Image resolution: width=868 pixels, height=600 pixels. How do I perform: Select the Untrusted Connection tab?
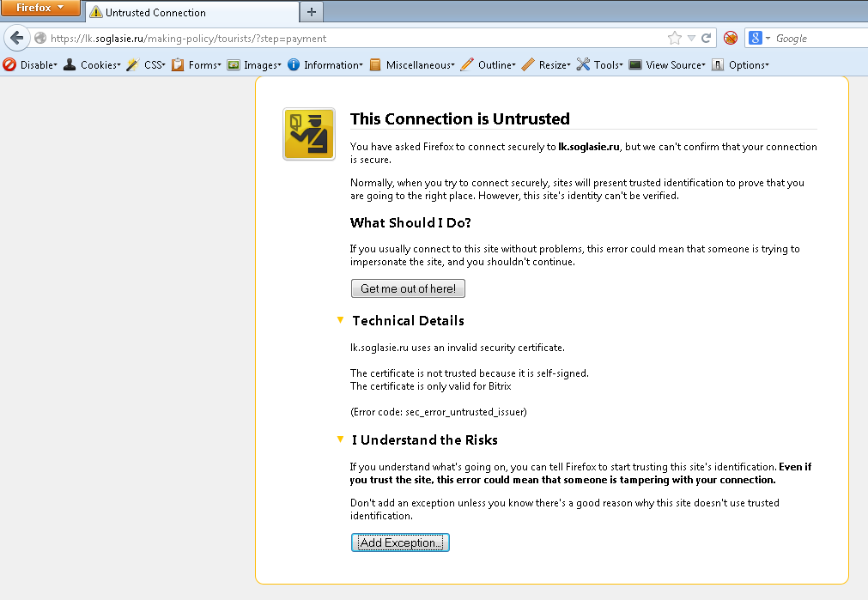coord(192,12)
